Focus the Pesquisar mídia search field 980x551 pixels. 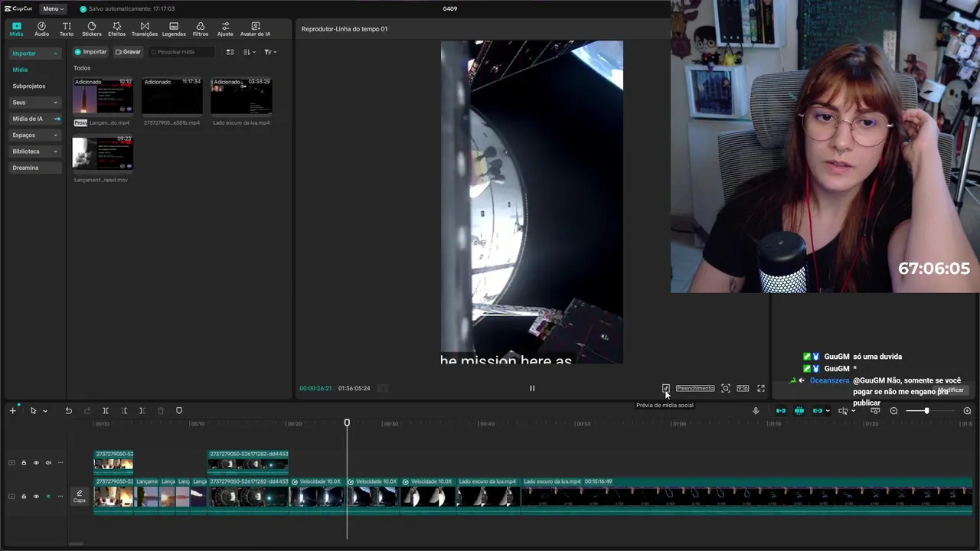click(182, 52)
